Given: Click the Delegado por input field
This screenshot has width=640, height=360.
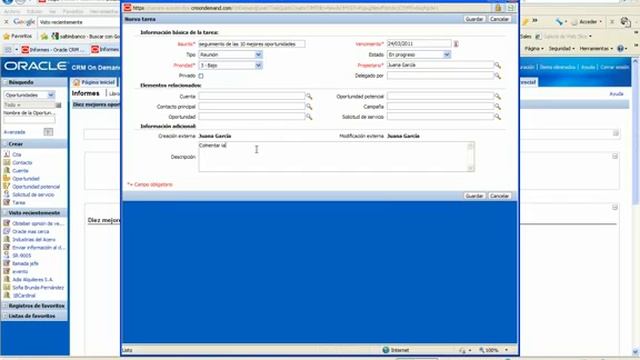Looking at the screenshot, I should [x=440, y=76].
